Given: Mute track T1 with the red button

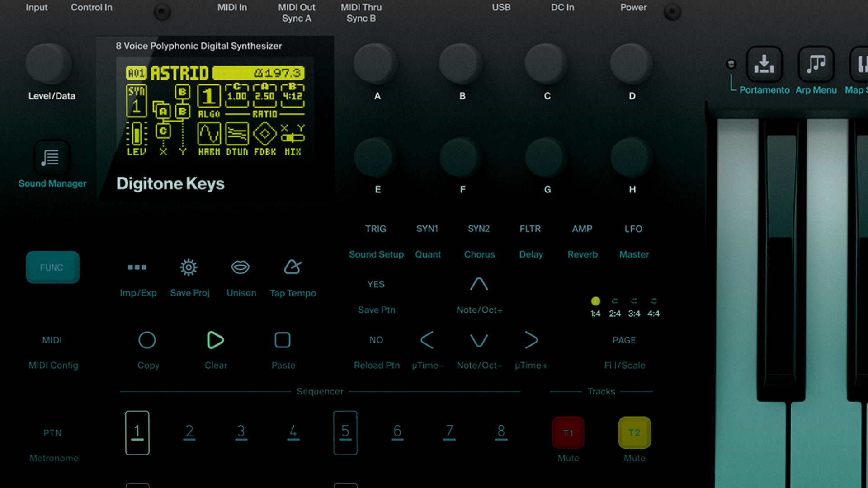Looking at the screenshot, I should click(568, 433).
